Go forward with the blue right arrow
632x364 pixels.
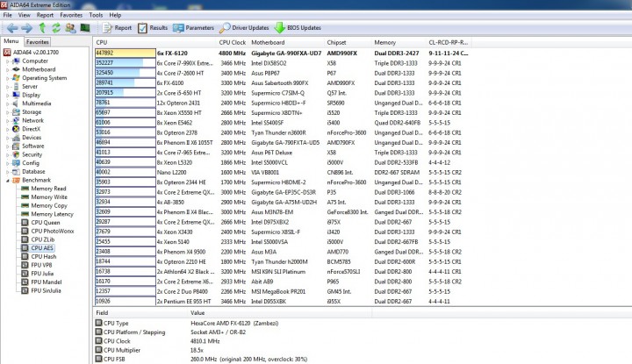coord(27,28)
